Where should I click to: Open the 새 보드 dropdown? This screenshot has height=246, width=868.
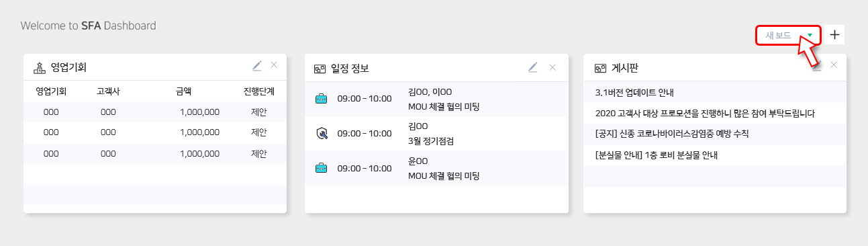789,36
